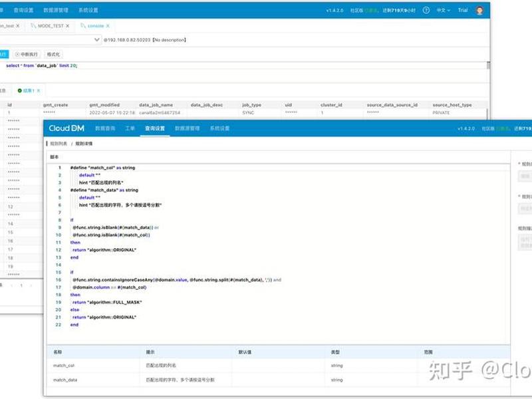The image size is (532, 399).
Task: Open the 中文 language dropdown
Action: pos(443,10)
